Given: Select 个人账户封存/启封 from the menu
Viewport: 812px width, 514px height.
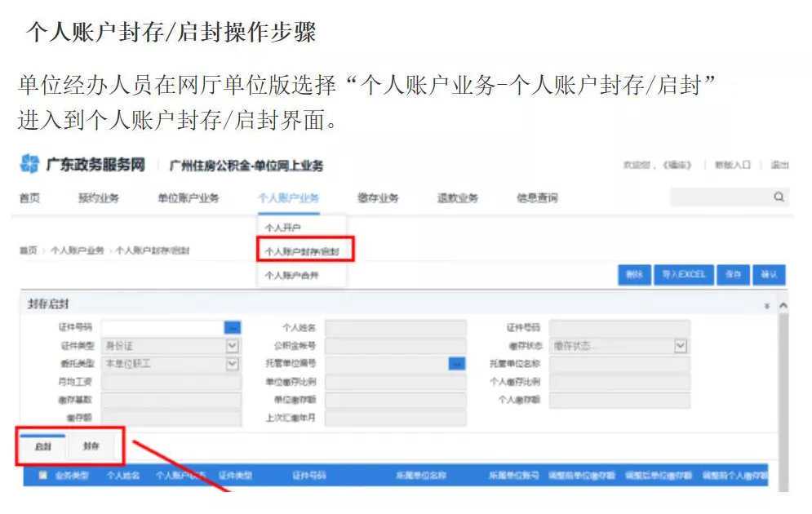Looking at the screenshot, I should 303,249.
